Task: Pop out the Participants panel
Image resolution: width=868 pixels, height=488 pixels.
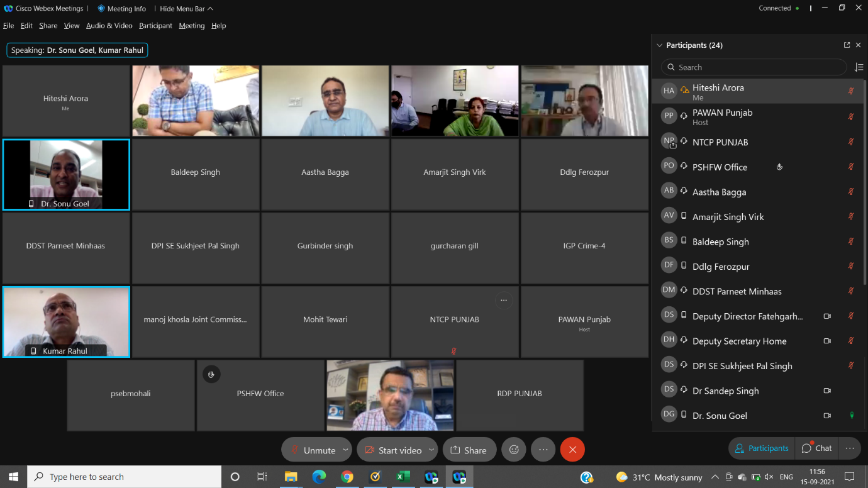Action: [847, 45]
